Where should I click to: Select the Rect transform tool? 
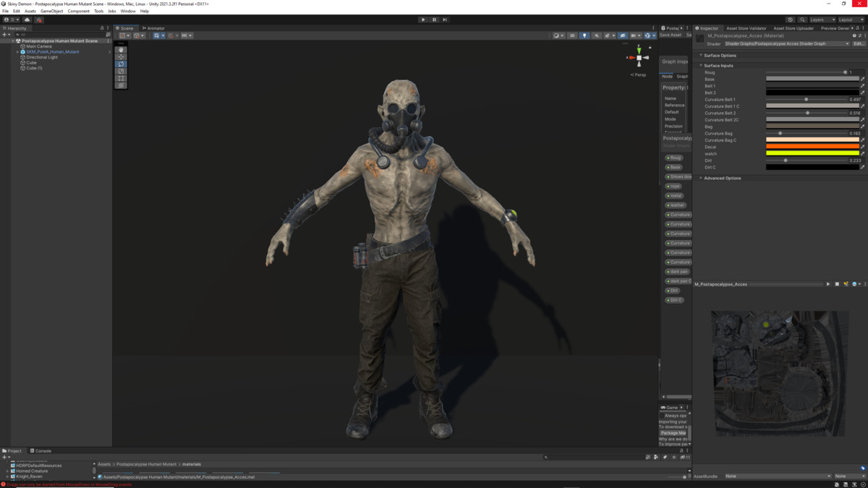[121, 78]
